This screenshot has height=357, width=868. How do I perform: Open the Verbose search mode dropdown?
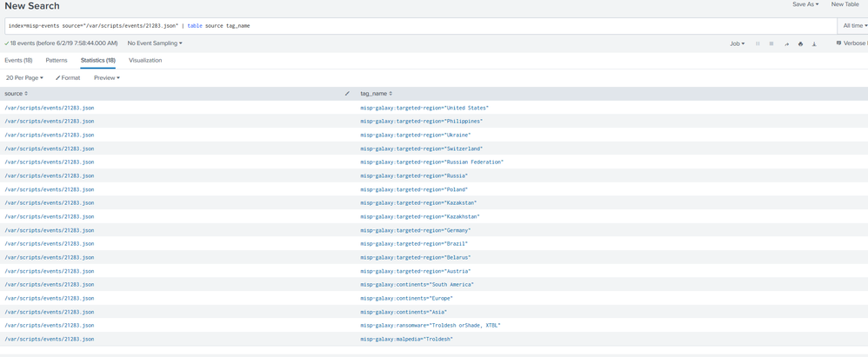[851, 43]
